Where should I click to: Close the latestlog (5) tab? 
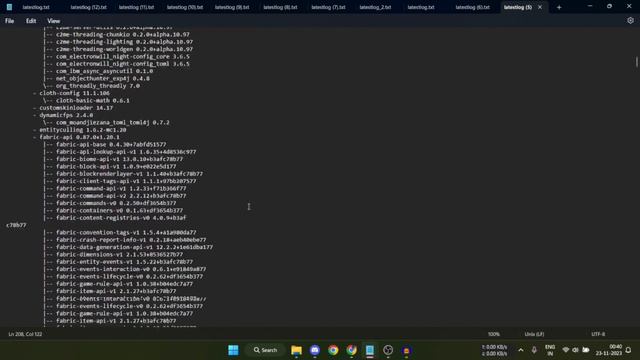(540, 7)
